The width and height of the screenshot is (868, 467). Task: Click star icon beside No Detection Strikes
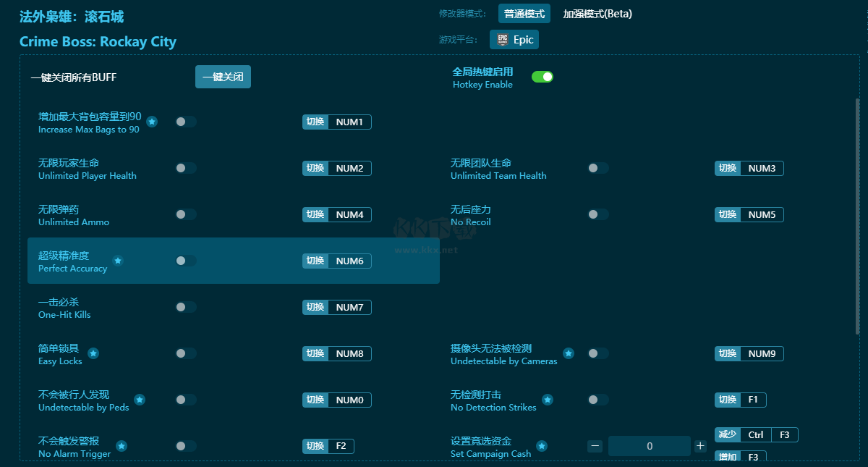click(x=548, y=400)
